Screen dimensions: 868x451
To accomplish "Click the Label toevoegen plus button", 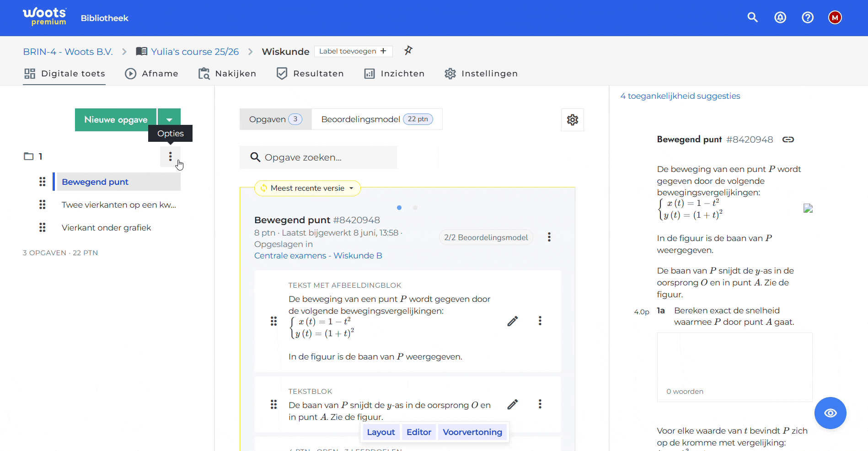I will click(354, 51).
